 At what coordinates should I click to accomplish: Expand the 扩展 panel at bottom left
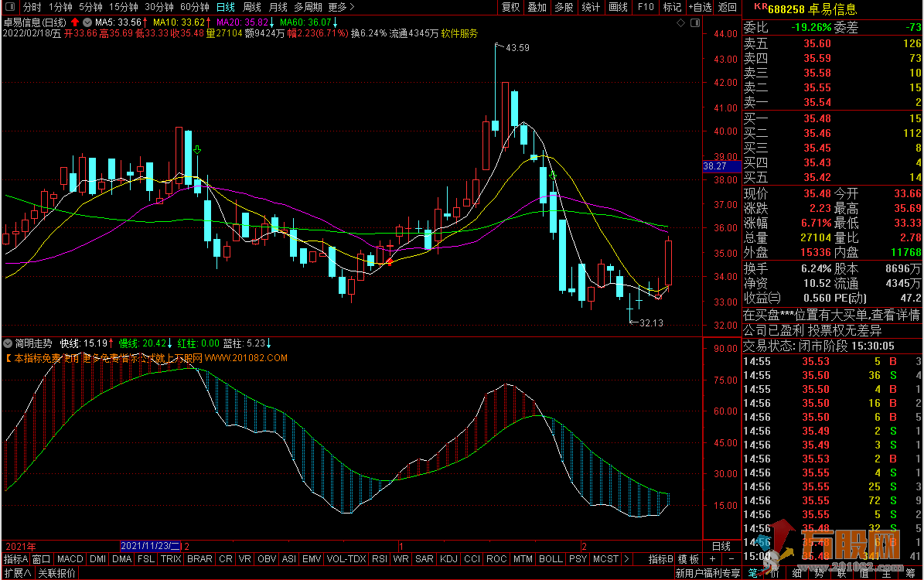pos(17,573)
